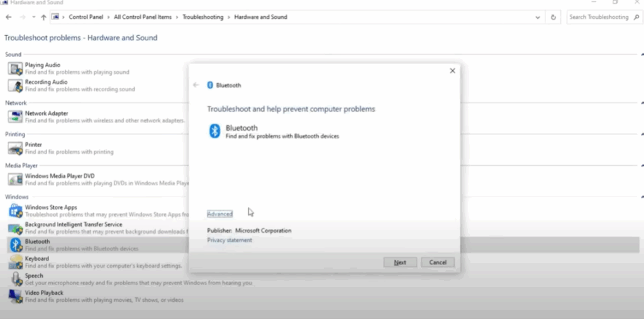Collapse the Sound section
The image size is (644, 319).
click(642, 54)
